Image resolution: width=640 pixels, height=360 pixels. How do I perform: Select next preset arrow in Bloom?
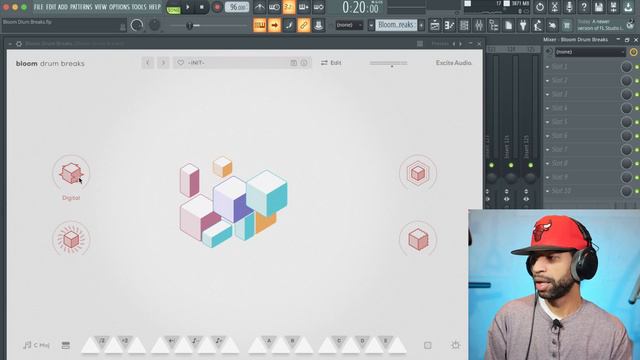[163, 63]
